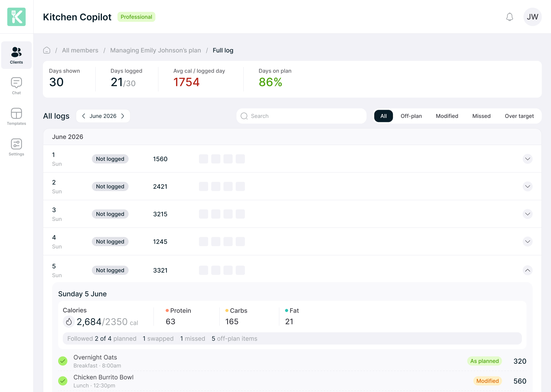This screenshot has height=392, width=551.
Task: Click the Overnight Oats meal name
Action: (95, 357)
